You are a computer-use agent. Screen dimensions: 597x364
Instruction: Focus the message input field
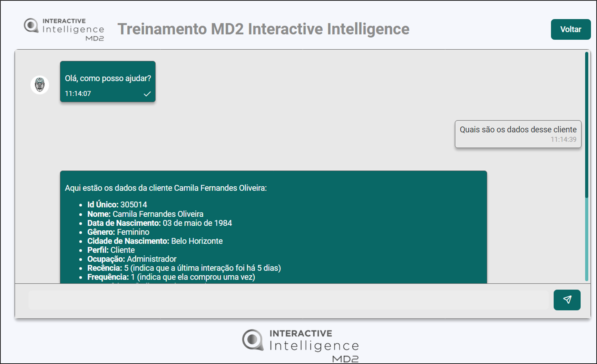288,300
